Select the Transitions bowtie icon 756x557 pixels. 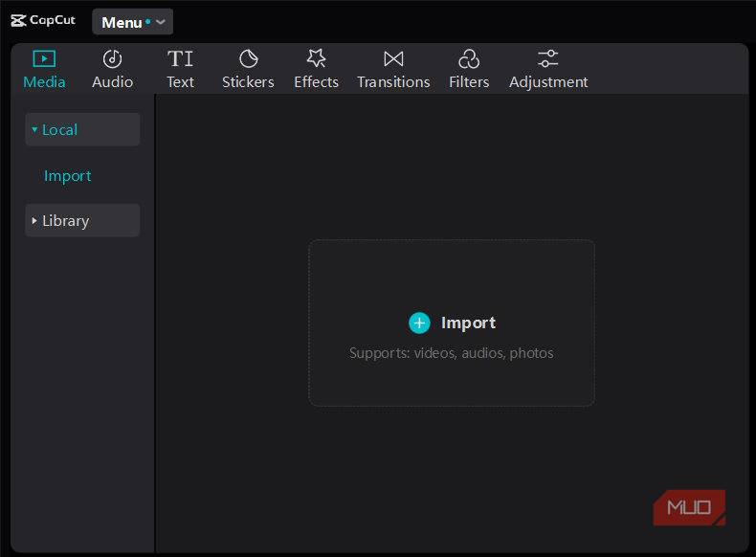click(393, 58)
